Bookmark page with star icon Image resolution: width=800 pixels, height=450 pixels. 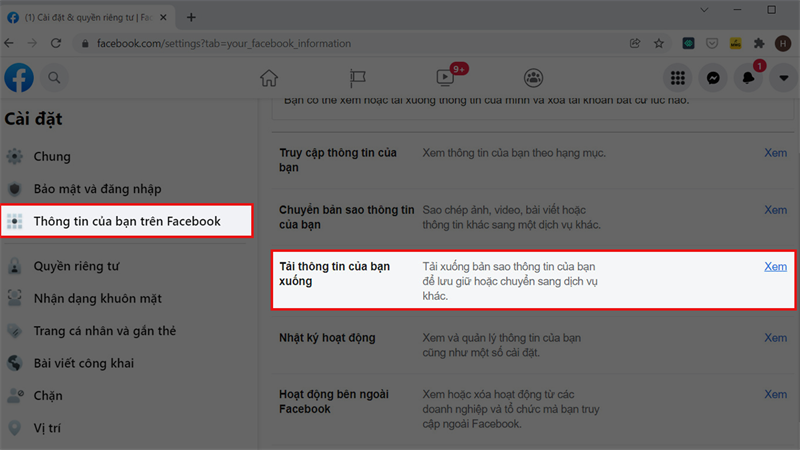(659, 43)
